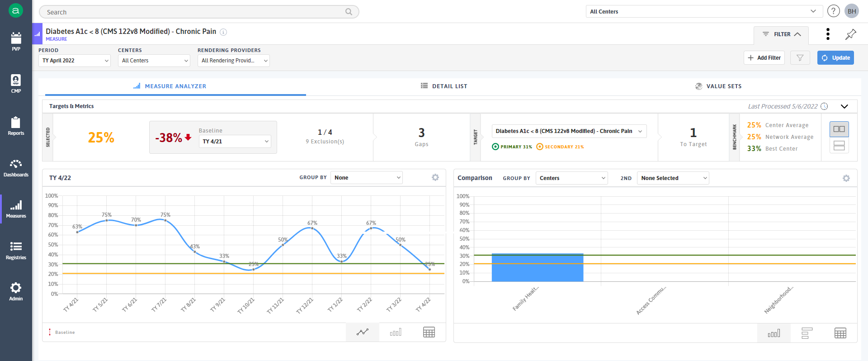
Task: Click the SECONDARY 21% target indicator
Action: (x=560, y=147)
